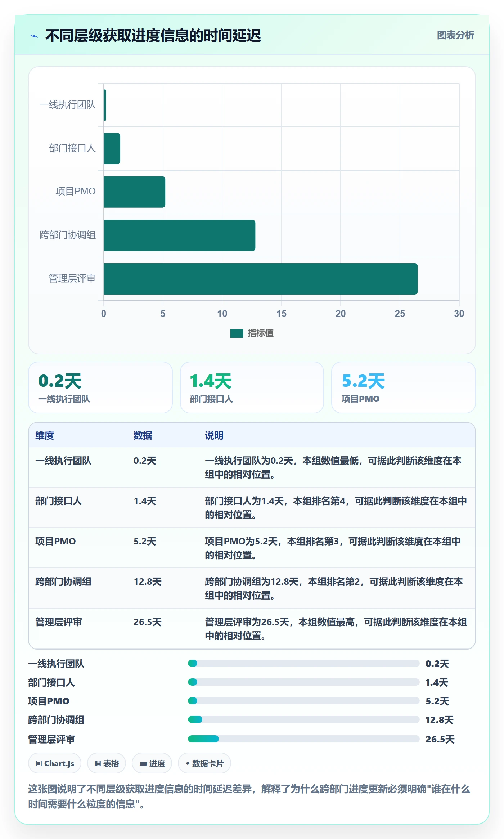504x839 pixels.
Task: Click the 0.2天 一线执行团队 data card
Action: coord(100,387)
